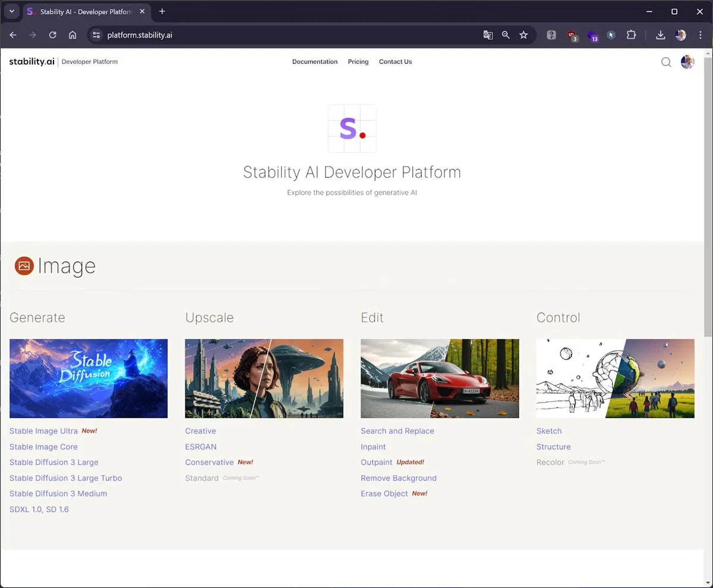Viewport: 713px width, 588px height.
Task: Open Stable Diffusion 3 Medium link
Action: (x=58, y=494)
